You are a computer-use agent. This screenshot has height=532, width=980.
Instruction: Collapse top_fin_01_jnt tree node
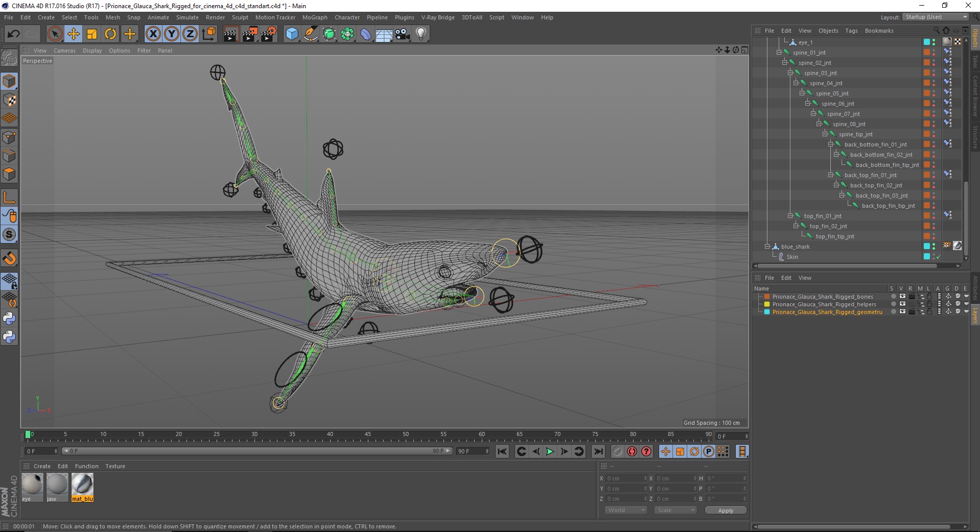(790, 216)
